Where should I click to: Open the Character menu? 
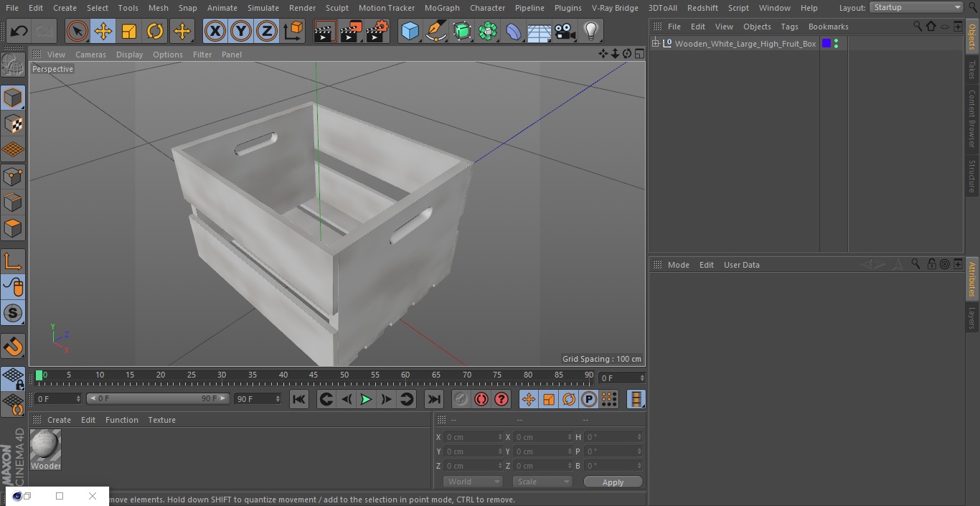click(488, 8)
